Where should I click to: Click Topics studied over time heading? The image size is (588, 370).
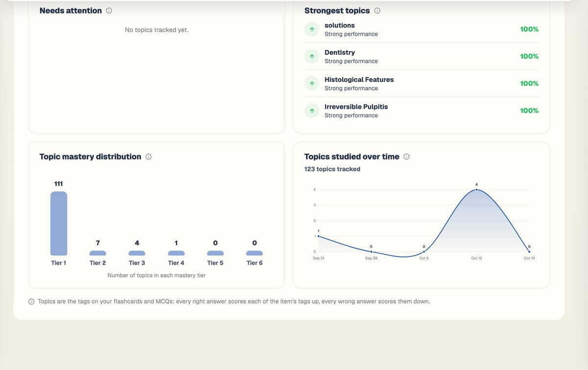[352, 157]
